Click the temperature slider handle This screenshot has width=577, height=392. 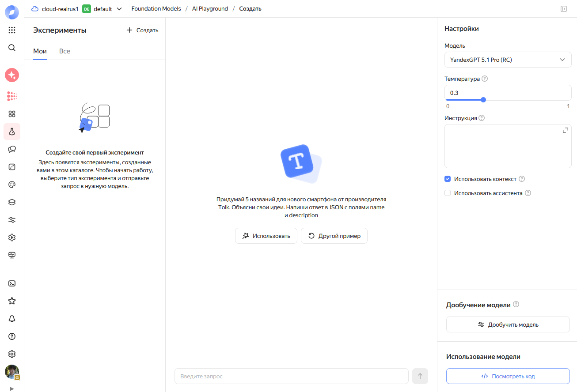coord(483,100)
